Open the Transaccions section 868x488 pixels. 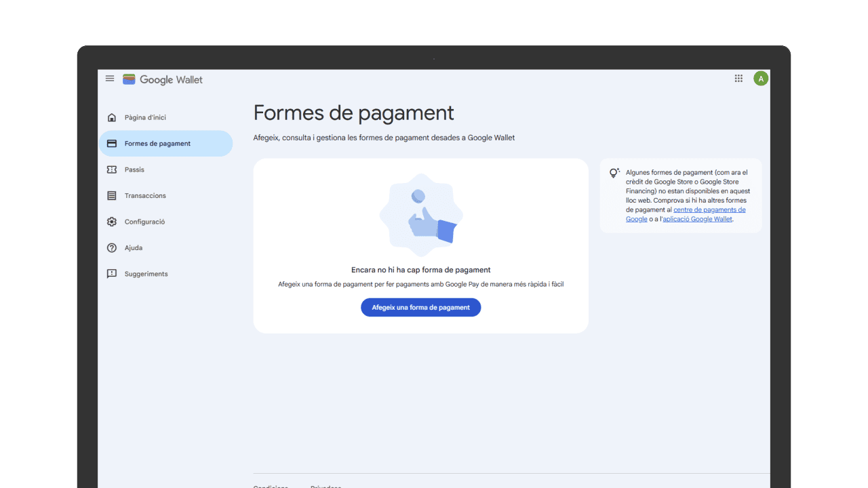(145, 196)
